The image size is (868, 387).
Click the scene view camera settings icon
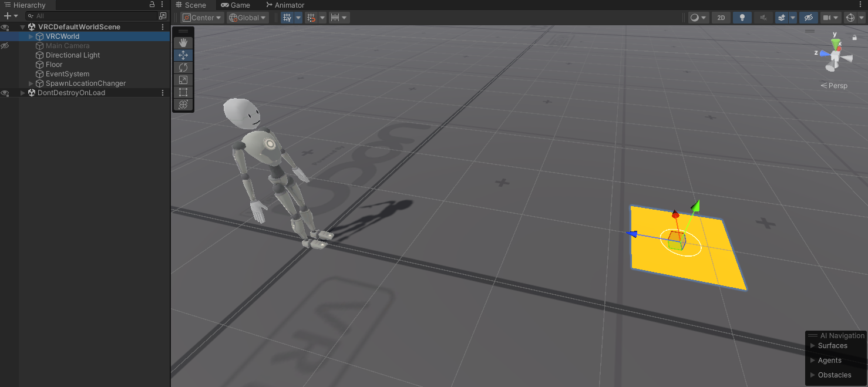pos(831,18)
